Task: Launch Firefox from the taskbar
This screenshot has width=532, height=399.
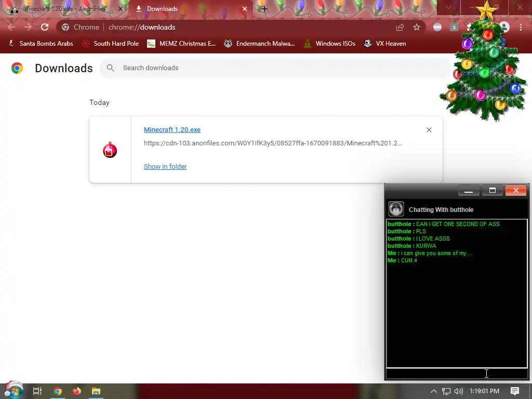Action: click(77, 391)
